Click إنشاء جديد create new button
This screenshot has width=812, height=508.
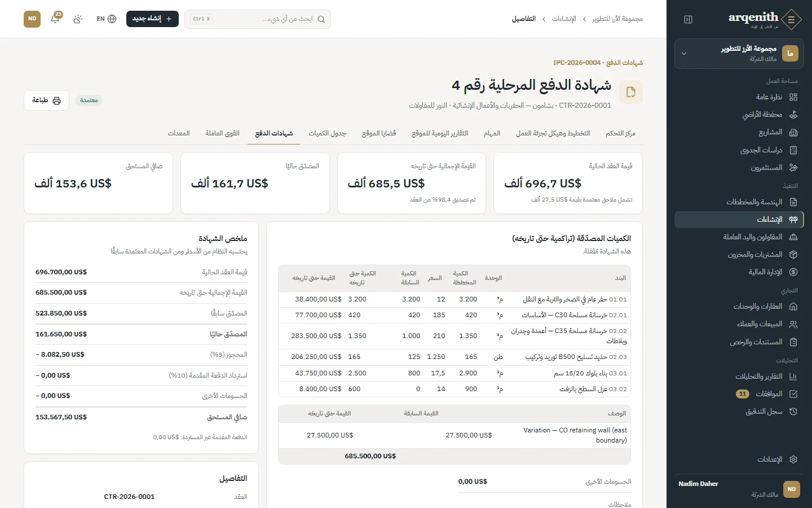point(152,19)
